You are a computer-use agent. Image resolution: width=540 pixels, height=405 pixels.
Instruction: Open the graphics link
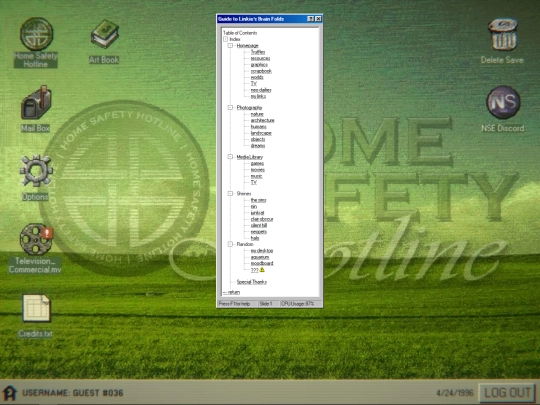coord(259,65)
